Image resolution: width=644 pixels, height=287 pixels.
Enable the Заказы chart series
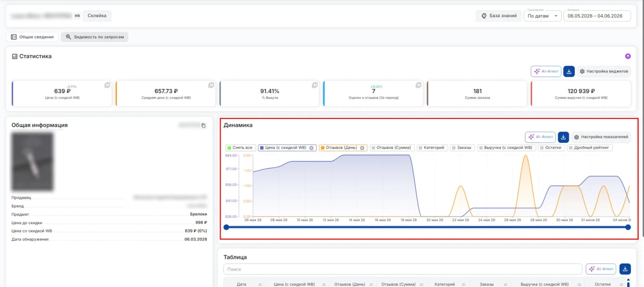(463, 148)
